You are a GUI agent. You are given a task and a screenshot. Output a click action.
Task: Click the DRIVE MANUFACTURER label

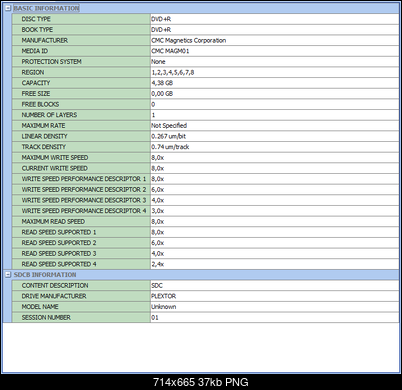(54, 296)
